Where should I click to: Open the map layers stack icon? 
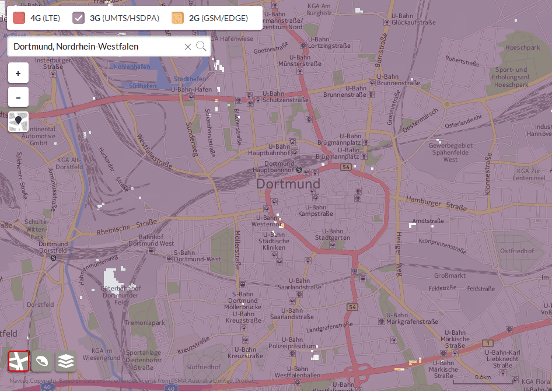coord(66,361)
